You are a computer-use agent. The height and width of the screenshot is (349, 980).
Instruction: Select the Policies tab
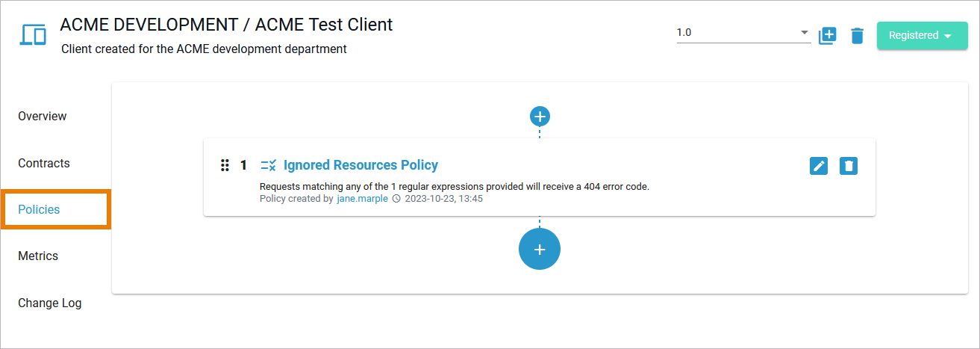click(x=39, y=209)
